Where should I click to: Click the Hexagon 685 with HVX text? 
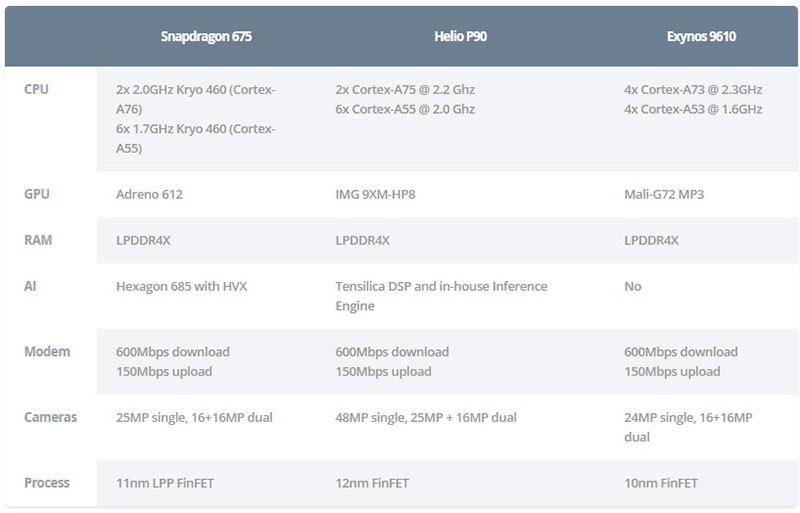point(181,287)
